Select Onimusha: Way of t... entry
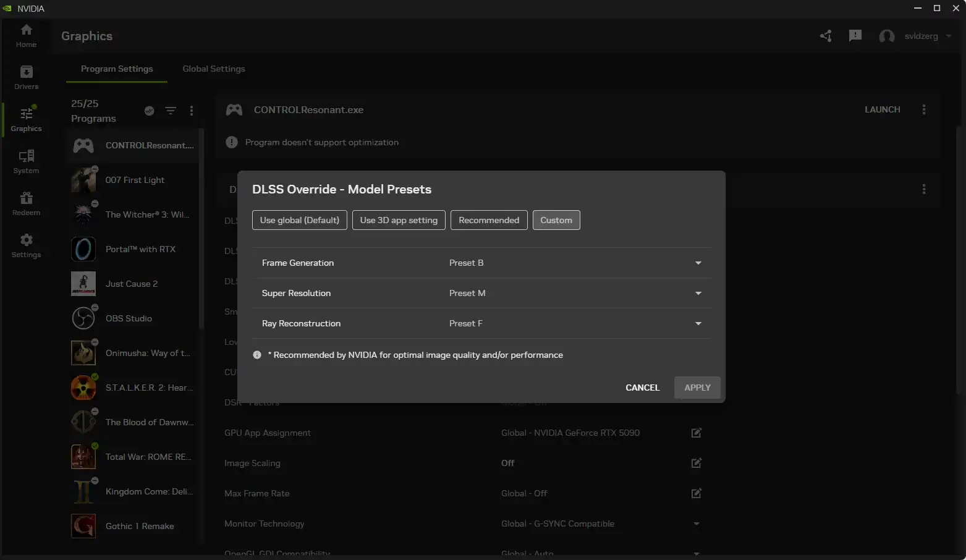 (133, 353)
